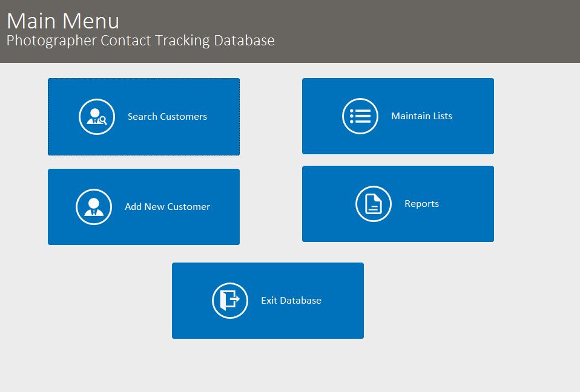The width and height of the screenshot is (580, 392).
Task: Open the Maintain Lists button
Action: tap(398, 116)
